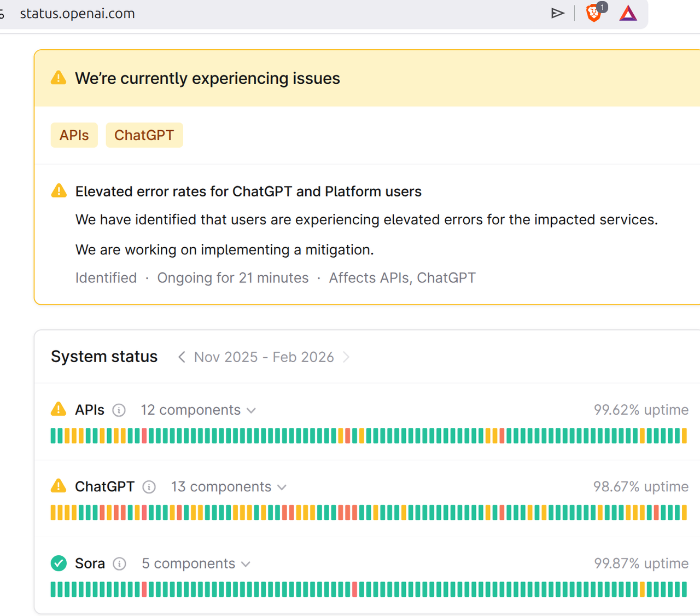700x616 pixels.
Task: Open the Brave Rewards triangle icon
Action: (x=628, y=13)
